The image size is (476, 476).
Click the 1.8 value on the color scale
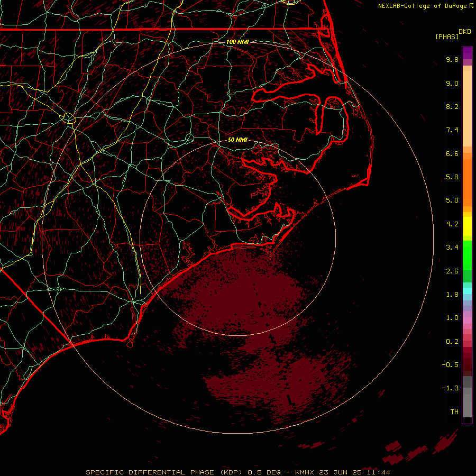pyautogui.click(x=452, y=295)
